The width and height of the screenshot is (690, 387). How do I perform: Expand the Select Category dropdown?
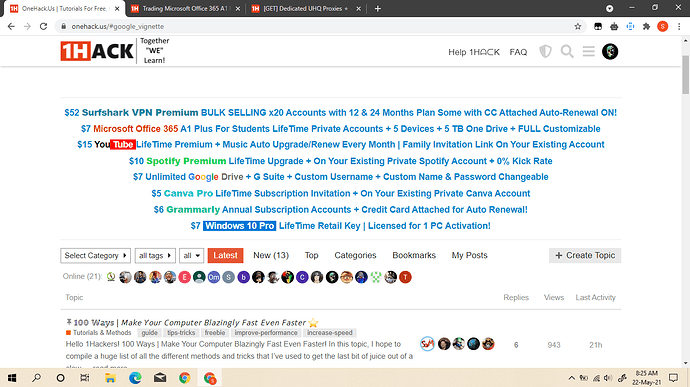coord(95,255)
